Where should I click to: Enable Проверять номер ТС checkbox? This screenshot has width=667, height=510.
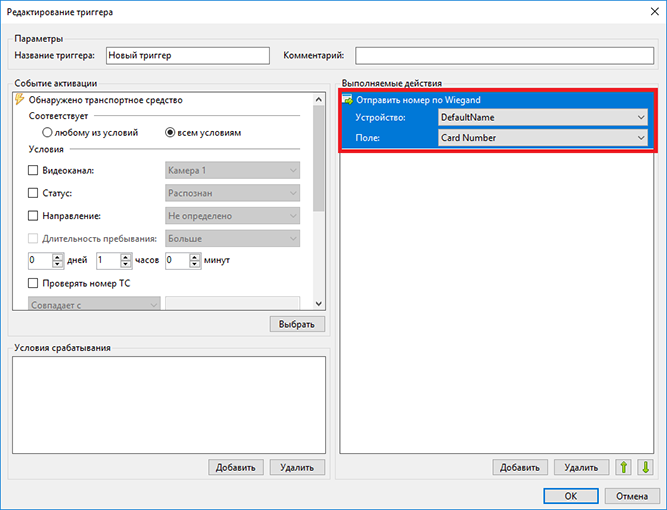33,283
